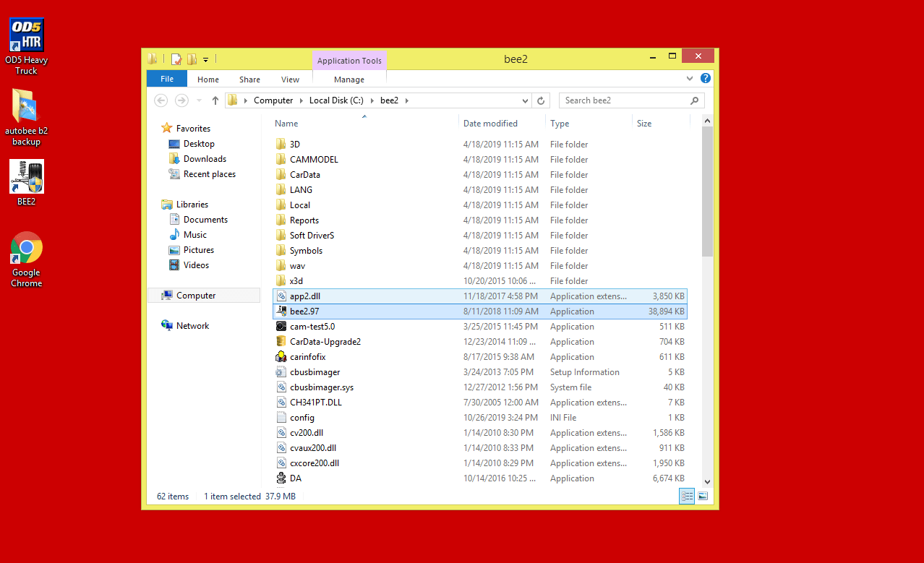Click the Google Chrome desktop icon
The height and width of the screenshot is (563, 924).
[26, 249]
